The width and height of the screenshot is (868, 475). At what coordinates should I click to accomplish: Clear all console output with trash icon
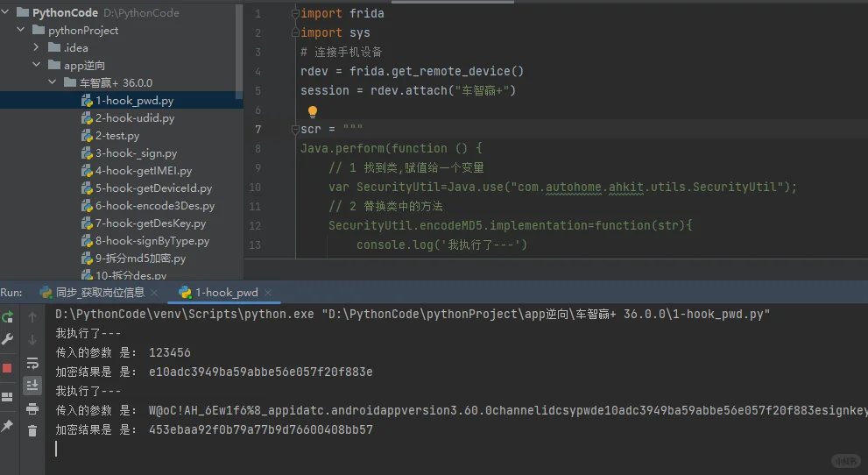tap(32, 430)
